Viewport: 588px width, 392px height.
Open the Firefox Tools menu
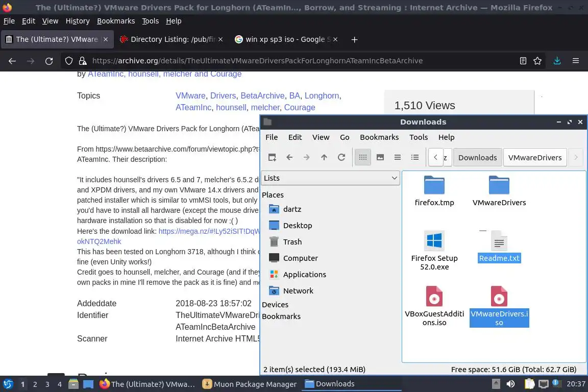tap(151, 21)
